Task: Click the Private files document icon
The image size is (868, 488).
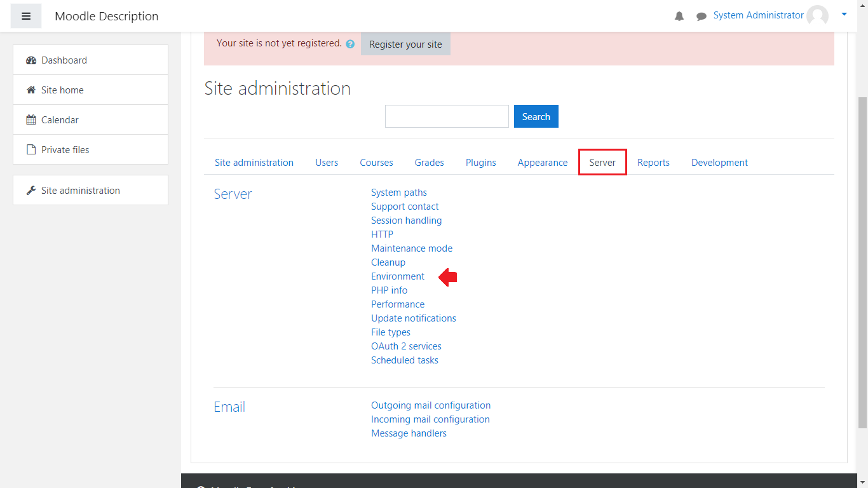Action: (x=31, y=150)
